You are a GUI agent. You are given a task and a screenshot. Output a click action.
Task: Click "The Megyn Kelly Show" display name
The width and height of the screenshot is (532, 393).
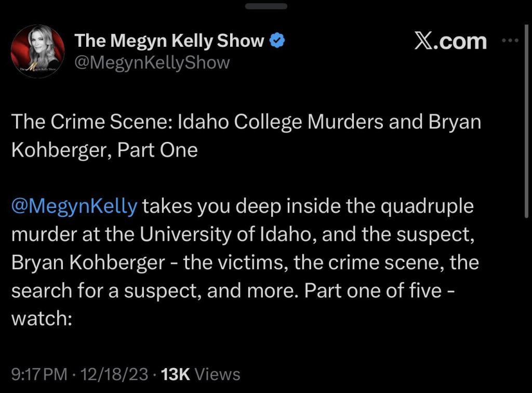pos(169,41)
